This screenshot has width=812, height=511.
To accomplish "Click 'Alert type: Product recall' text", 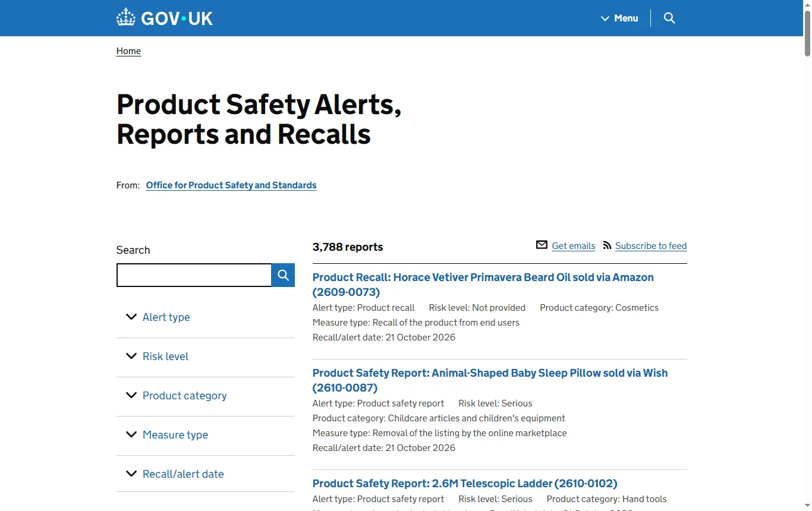I will (x=364, y=308).
